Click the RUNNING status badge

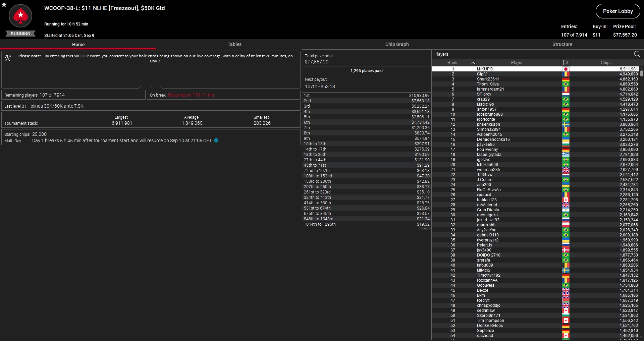click(x=20, y=34)
